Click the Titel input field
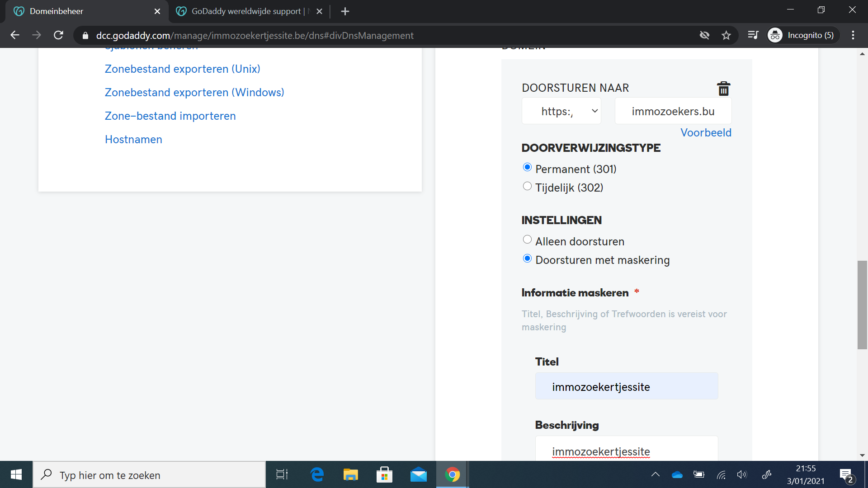This screenshot has height=488, width=868. (x=626, y=386)
